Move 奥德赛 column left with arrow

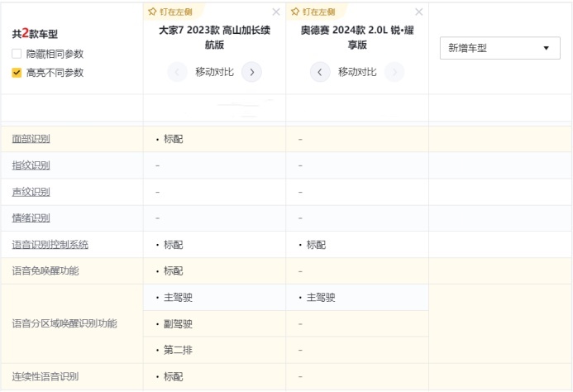pos(320,72)
